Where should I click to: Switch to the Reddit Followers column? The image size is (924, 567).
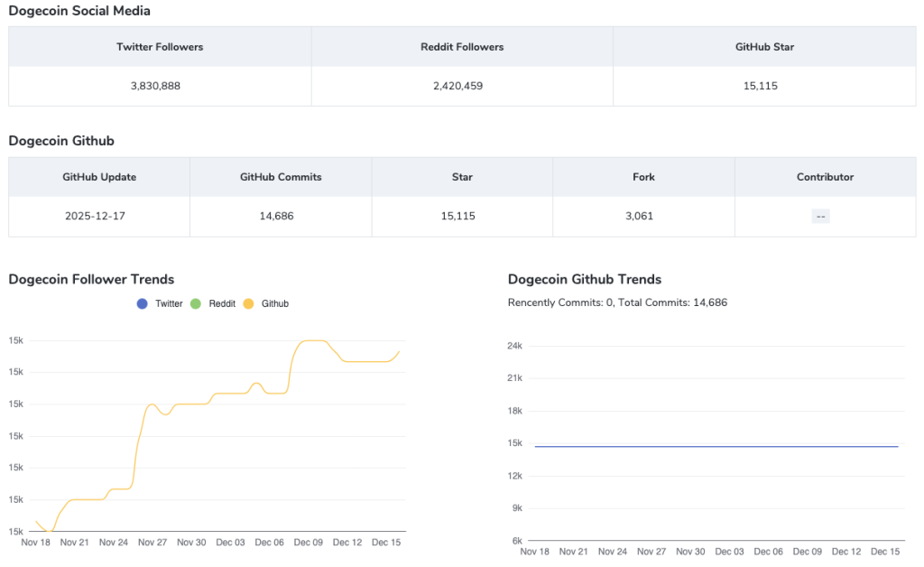(462, 46)
